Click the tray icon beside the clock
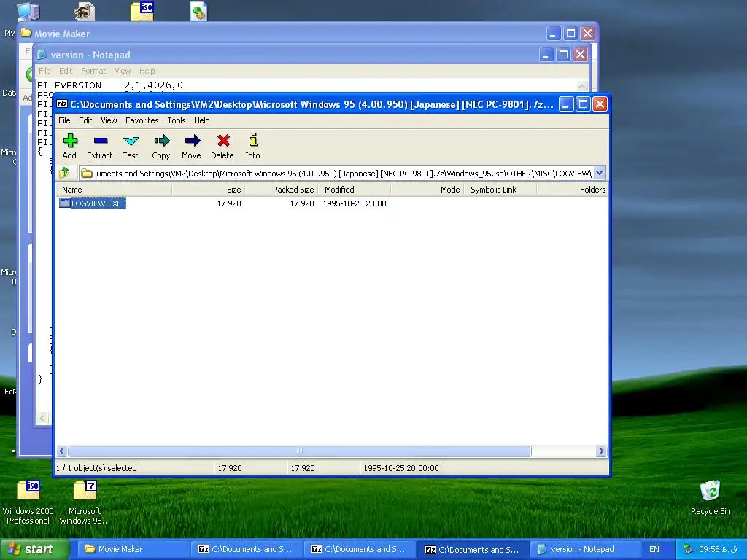The image size is (747, 560). tap(687, 549)
